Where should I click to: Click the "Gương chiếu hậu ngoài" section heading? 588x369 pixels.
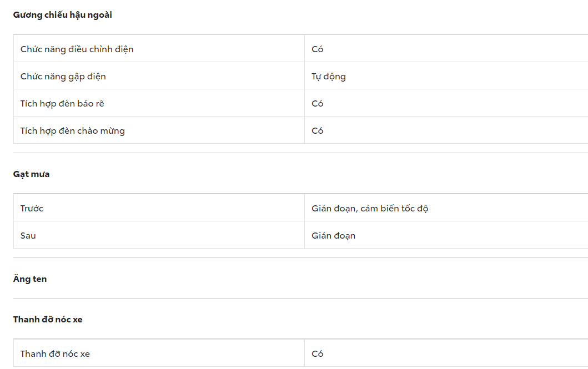pyautogui.click(x=63, y=15)
